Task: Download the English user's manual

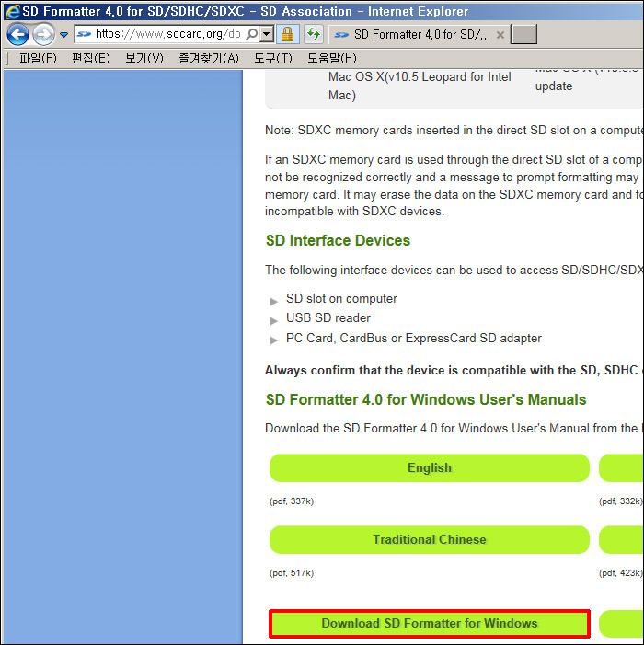Action: click(430, 467)
